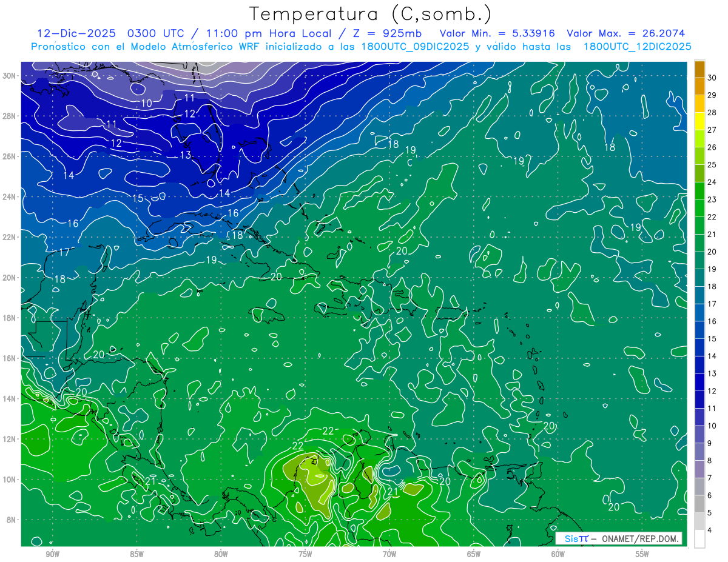Image resolution: width=728 pixels, height=562 pixels.
Task: Click the 14N latitude axis label
Action: [x=10, y=399]
